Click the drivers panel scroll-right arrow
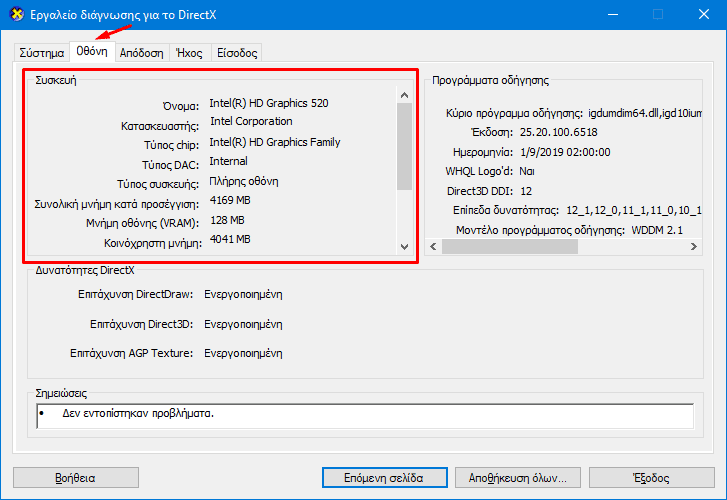 pyautogui.click(x=694, y=246)
